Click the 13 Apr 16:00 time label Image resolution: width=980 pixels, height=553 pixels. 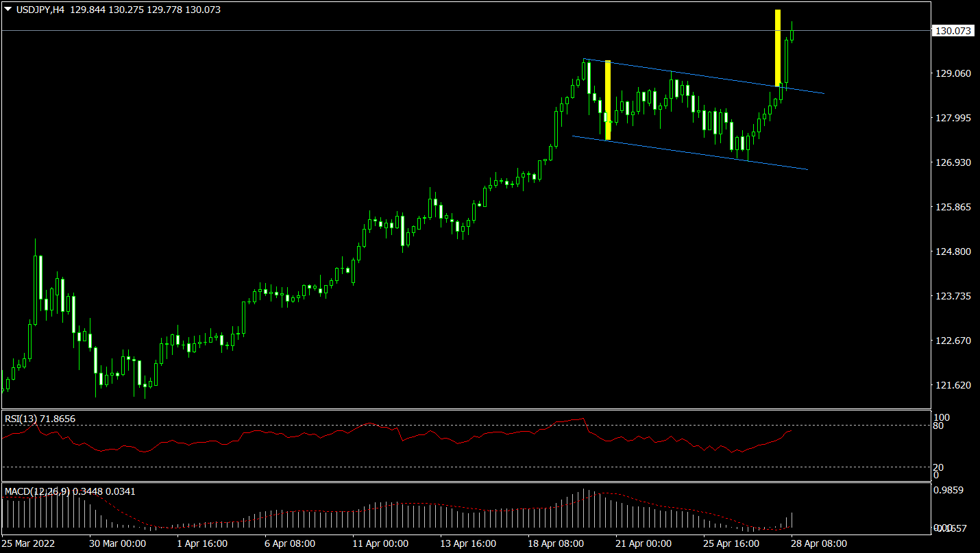coord(468,543)
